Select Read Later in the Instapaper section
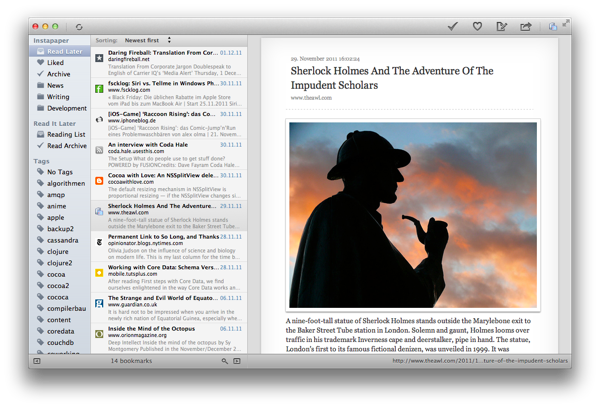The image size is (600, 408). click(60, 51)
